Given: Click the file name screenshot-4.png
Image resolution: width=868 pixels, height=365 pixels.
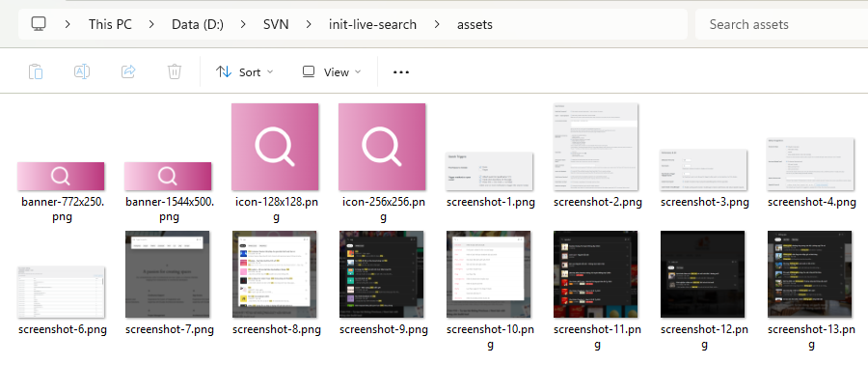Looking at the screenshot, I should (x=812, y=202).
